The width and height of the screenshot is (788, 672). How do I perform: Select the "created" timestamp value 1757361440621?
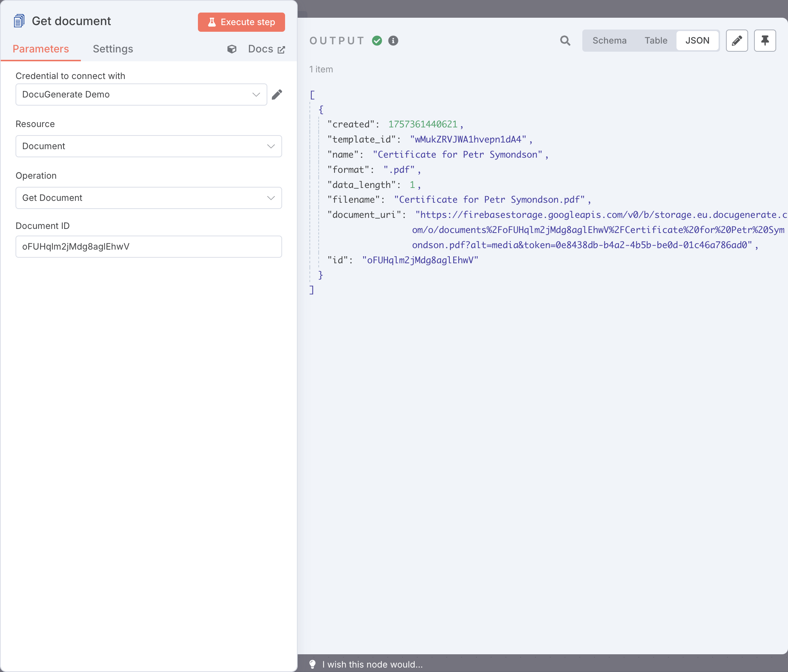click(422, 124)
